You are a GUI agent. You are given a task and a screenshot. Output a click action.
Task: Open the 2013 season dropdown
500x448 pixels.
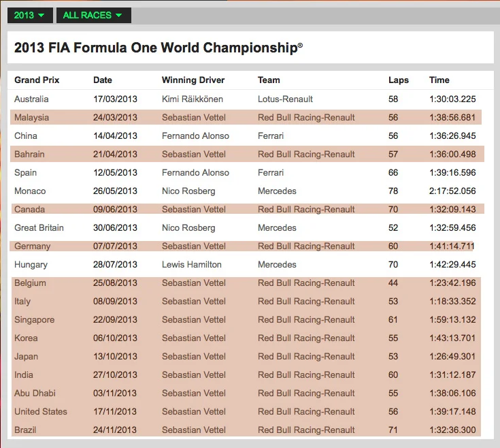(x=29, y=15)
